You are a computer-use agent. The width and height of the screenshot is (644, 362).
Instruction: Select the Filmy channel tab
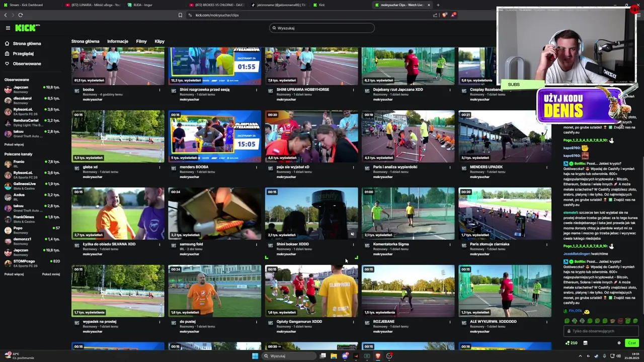point(141,41)
